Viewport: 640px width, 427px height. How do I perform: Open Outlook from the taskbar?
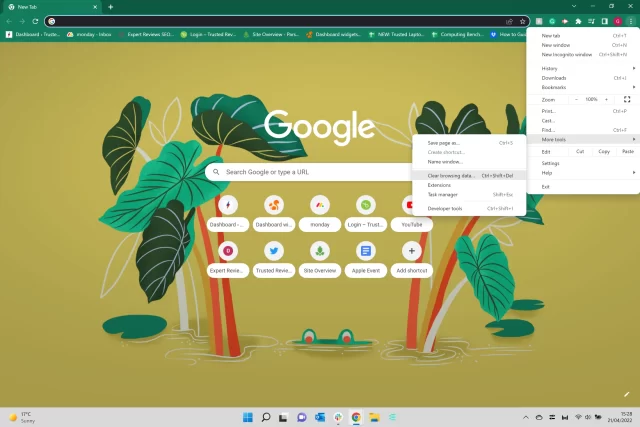tap(320, 417)
